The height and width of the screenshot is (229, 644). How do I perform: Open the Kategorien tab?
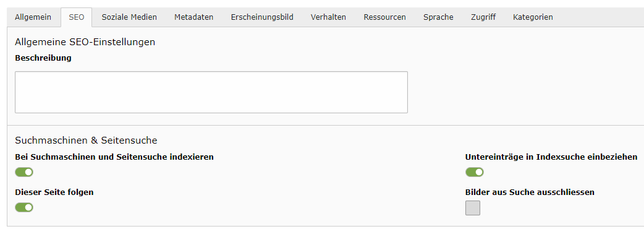click(x=533, y=17)
